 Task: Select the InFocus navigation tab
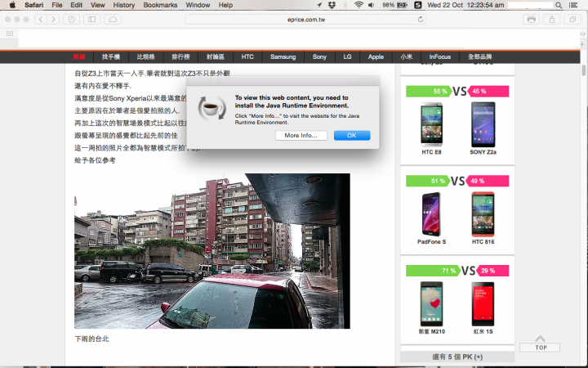440,57
